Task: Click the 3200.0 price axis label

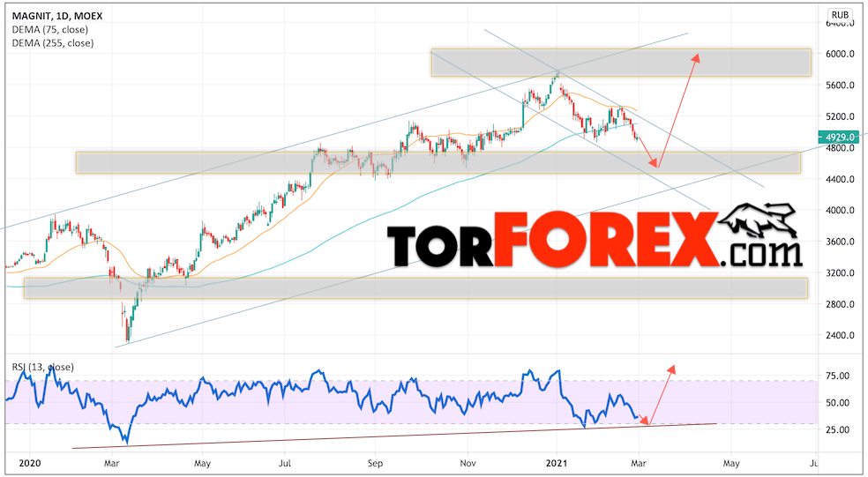Action: pos(840,272)
